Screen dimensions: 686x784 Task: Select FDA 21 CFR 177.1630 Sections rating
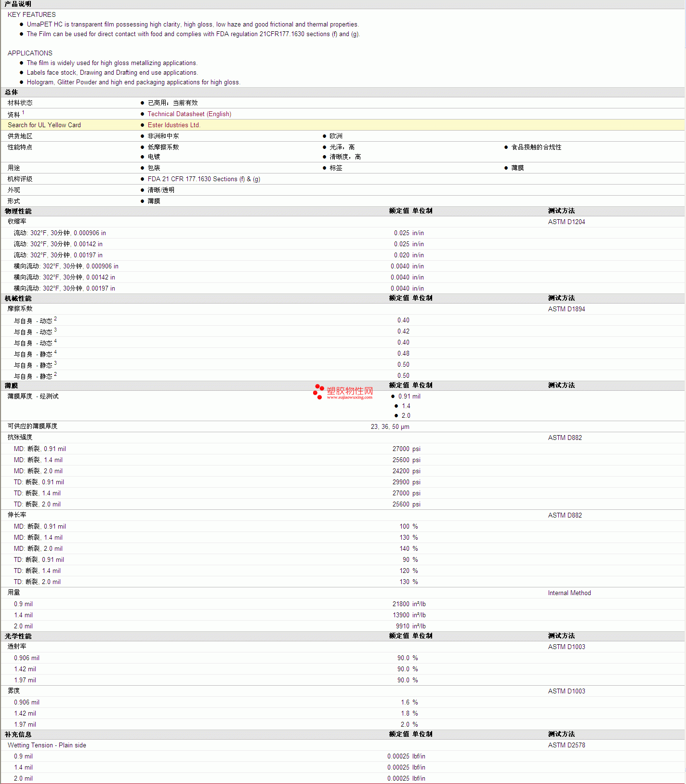[x=204, y=179]
